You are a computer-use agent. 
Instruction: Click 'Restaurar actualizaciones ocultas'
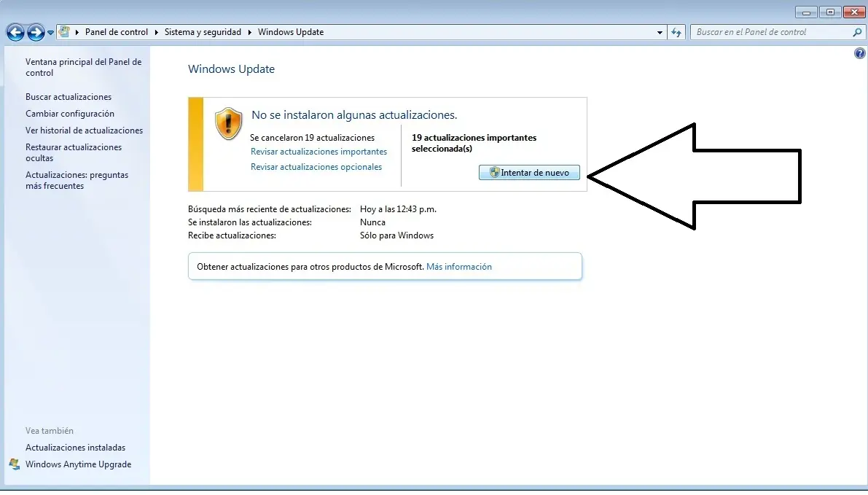tap(74, 153)
